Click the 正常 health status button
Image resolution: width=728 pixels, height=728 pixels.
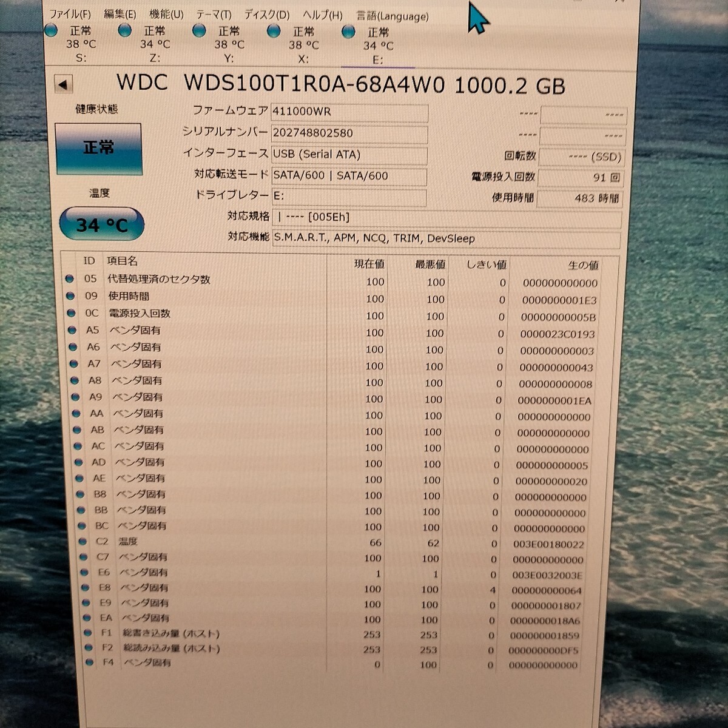coord(98,149)
